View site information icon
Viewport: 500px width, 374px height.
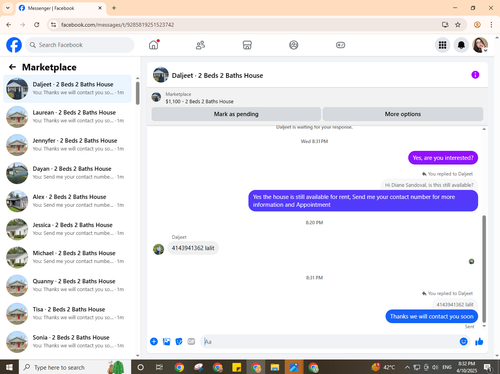coord(53,25)
